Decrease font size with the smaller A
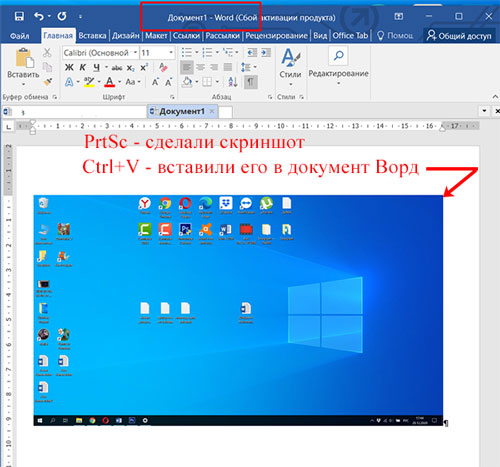This screenshot has height=467, width=500. tap(168, 82)
